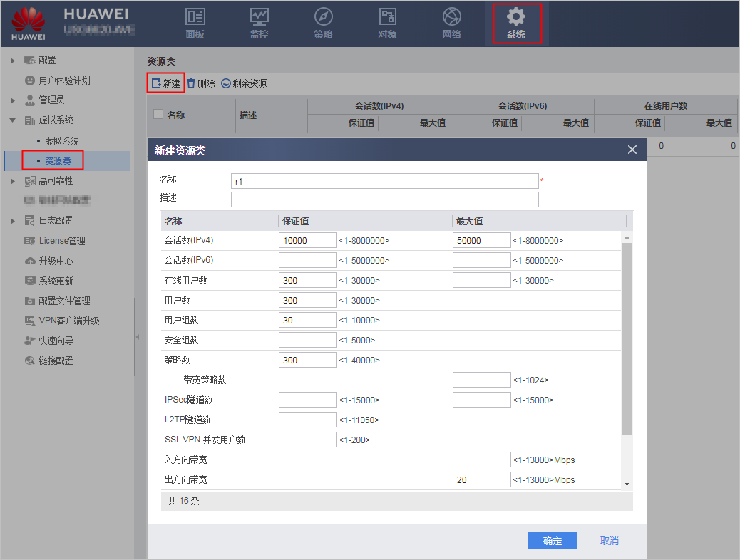Open License管理 in sidebar
Image resolution: width=740 pixels, height=560 pixels.
(62, 241)
